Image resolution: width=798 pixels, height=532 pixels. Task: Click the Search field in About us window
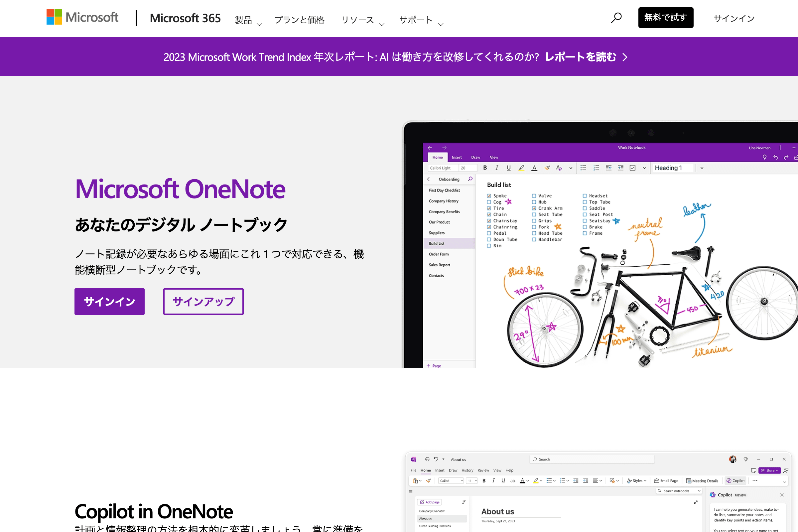(592, 459)
